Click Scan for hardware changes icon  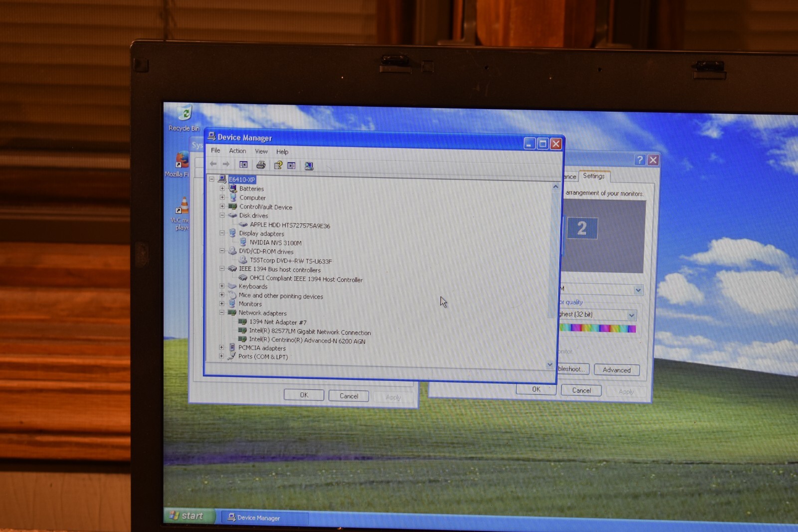click(x=309, y=166)
